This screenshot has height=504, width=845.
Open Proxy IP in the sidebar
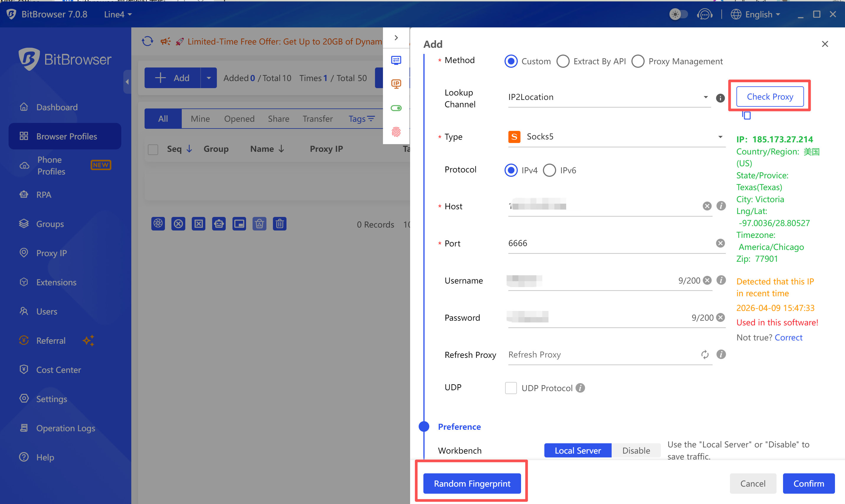(x=51, y=253)
